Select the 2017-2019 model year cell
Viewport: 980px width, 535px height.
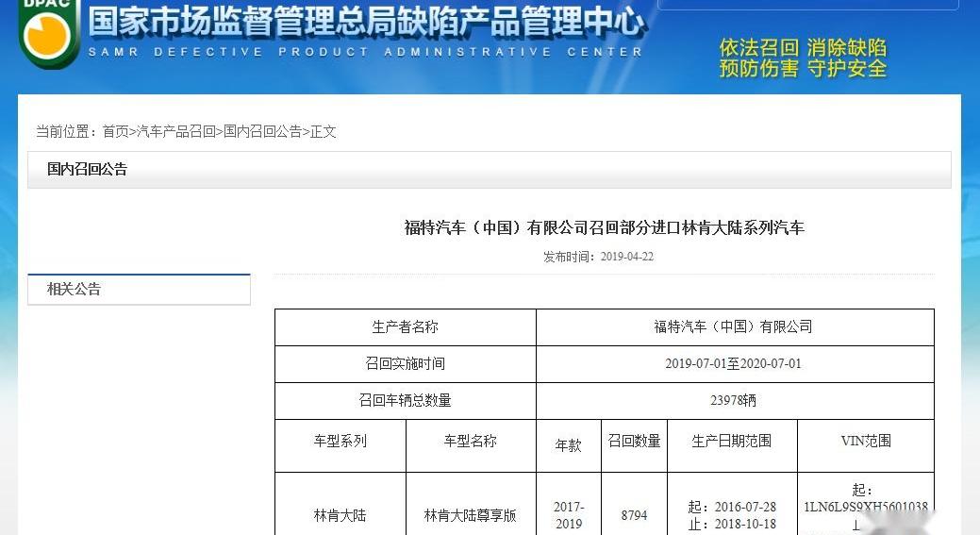coord(568,504)
